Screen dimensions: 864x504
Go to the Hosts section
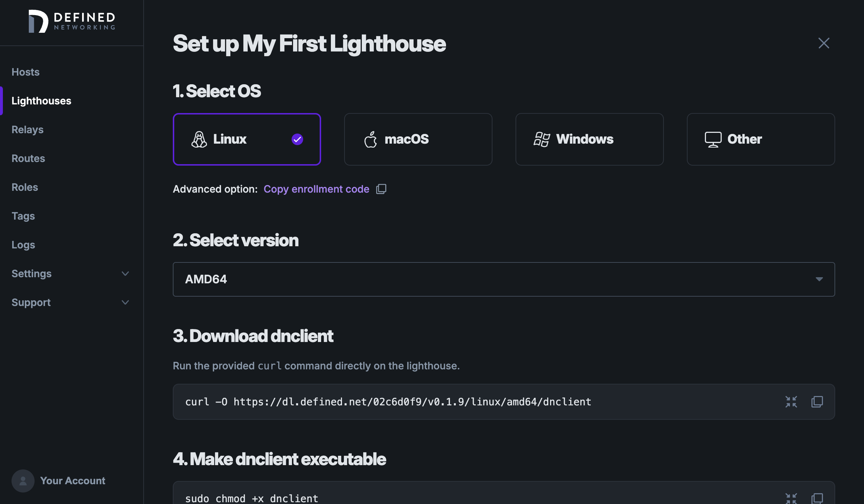pos(25,72)
